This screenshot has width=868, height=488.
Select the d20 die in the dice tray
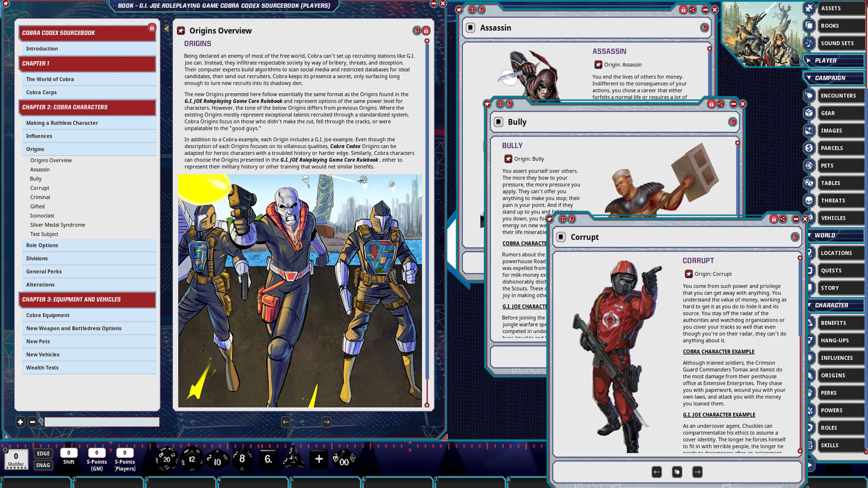(x=167, y=460)
